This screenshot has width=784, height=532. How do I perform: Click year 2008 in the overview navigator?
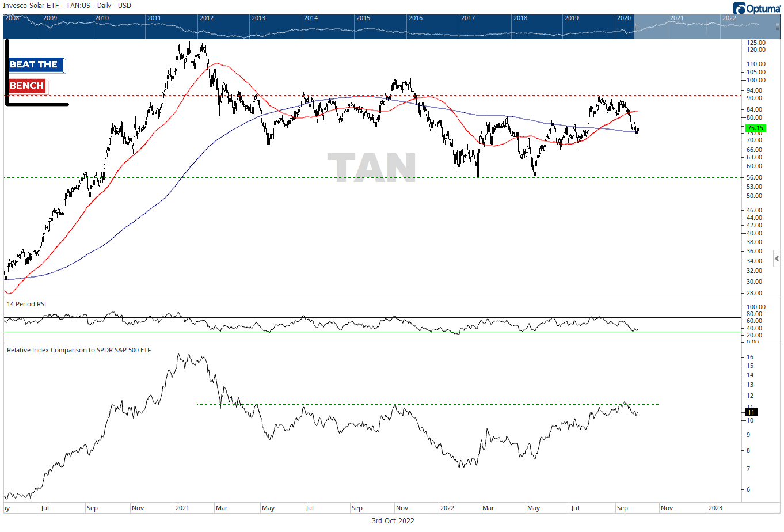coord(12,18)
